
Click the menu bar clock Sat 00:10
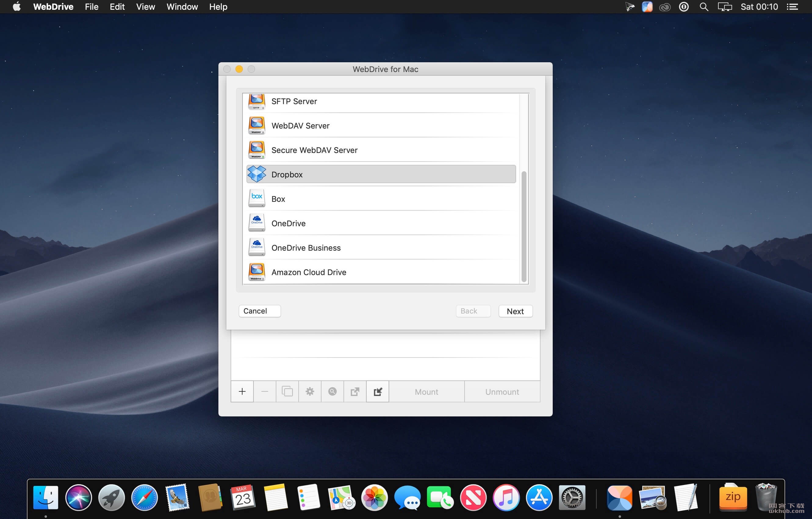pyautogui.click(x=759, y=7)
